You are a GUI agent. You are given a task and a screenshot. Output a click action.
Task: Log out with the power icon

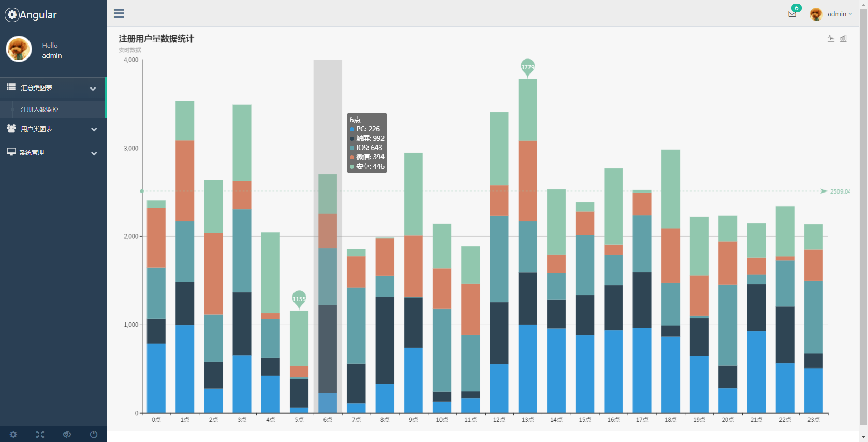(x=94, y=434)
